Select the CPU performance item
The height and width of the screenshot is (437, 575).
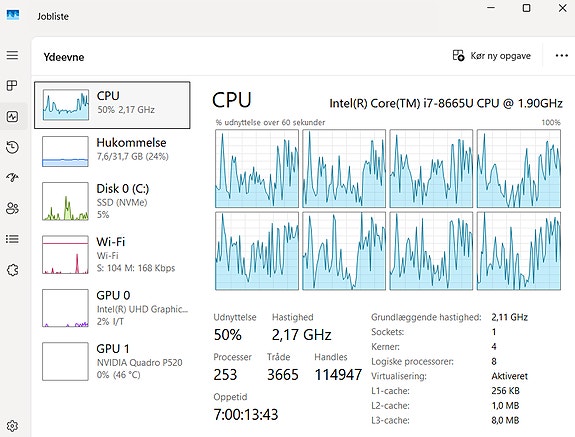[112, 105]
